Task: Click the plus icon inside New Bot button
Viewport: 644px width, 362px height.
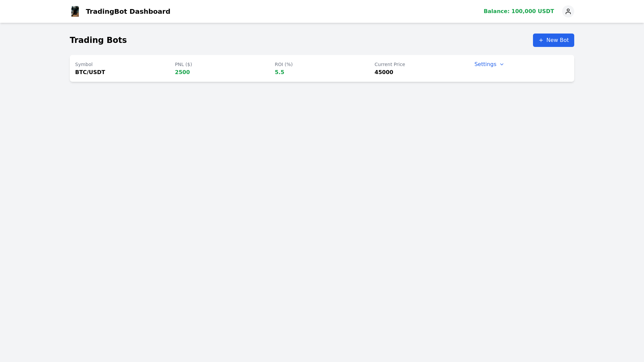Action: pyautogui.click(x=541, y=40)
